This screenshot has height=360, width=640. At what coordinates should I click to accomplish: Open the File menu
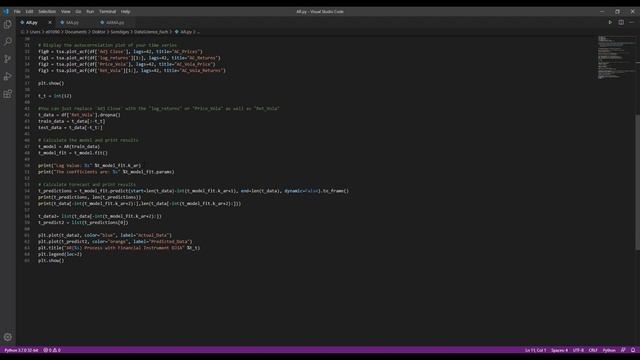pyautogui.click(x=17, y=11)
